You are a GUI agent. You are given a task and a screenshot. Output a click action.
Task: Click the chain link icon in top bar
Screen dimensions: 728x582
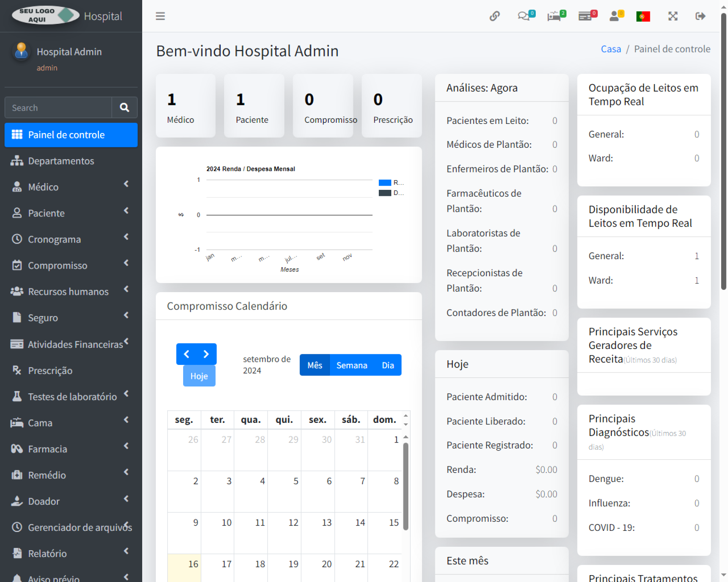click(494, 16)
